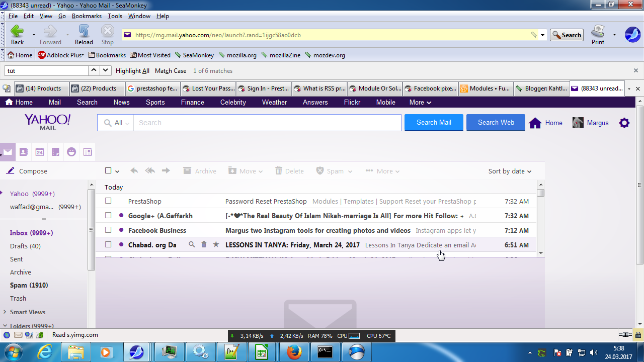The image size is (644, 362).
Task: Open the Messenger smiley icon
Action: pyautogui.click(x=71, y=152)
